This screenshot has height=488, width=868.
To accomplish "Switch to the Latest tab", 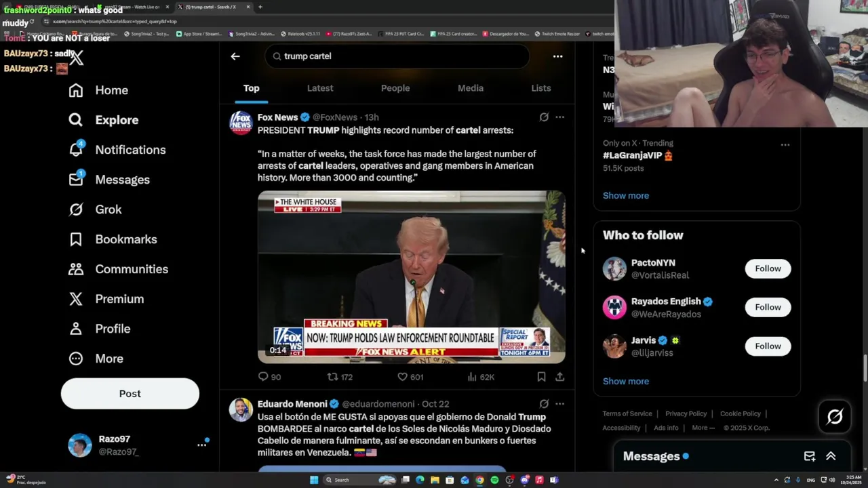I will pyautogui.click(x=320, y=88).
